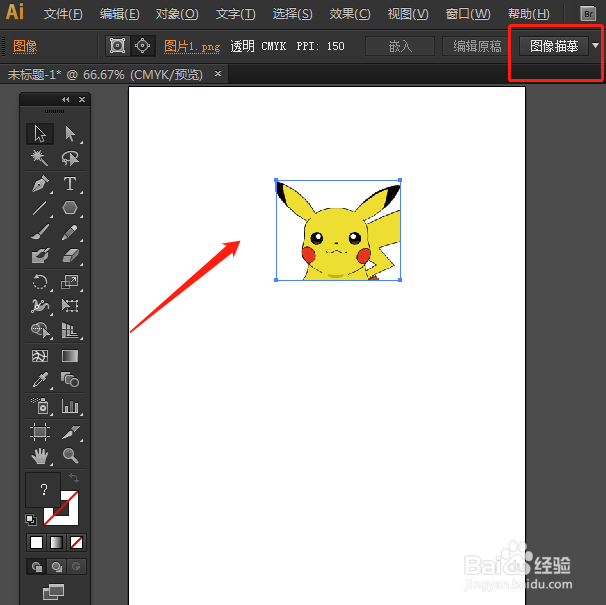Select the Free Transform tool
Screen dimensions: 606x605
[70, 306]
